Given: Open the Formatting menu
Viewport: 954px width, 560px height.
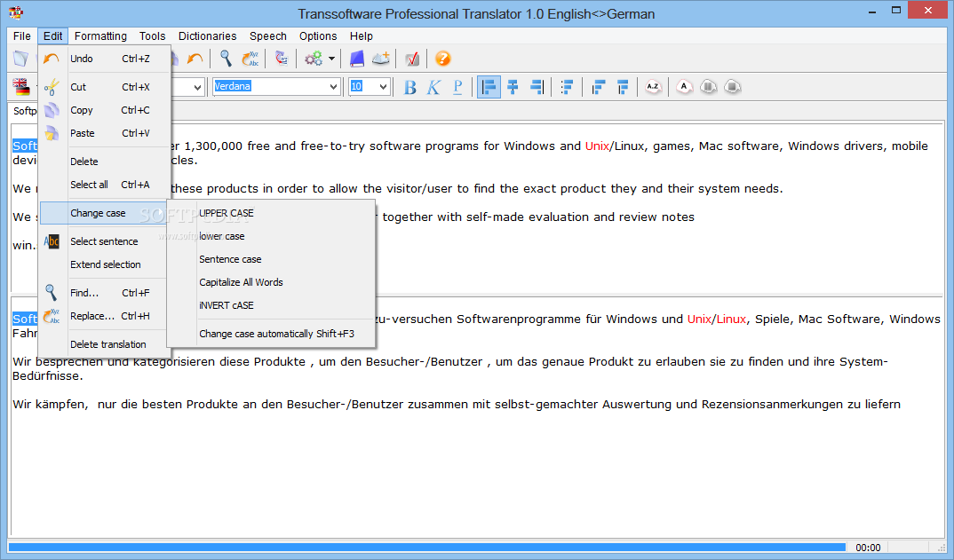Looking at the screenshot, I should tap(100, 35).
